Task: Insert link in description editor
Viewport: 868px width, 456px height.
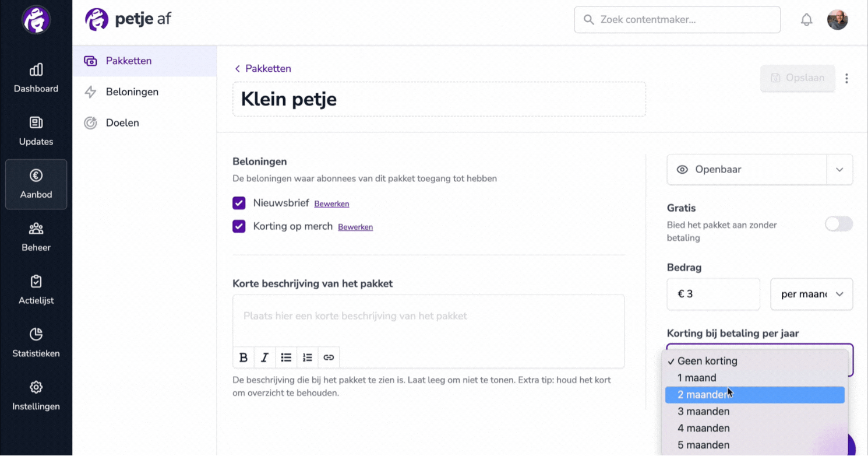Action: coord(329,357)
